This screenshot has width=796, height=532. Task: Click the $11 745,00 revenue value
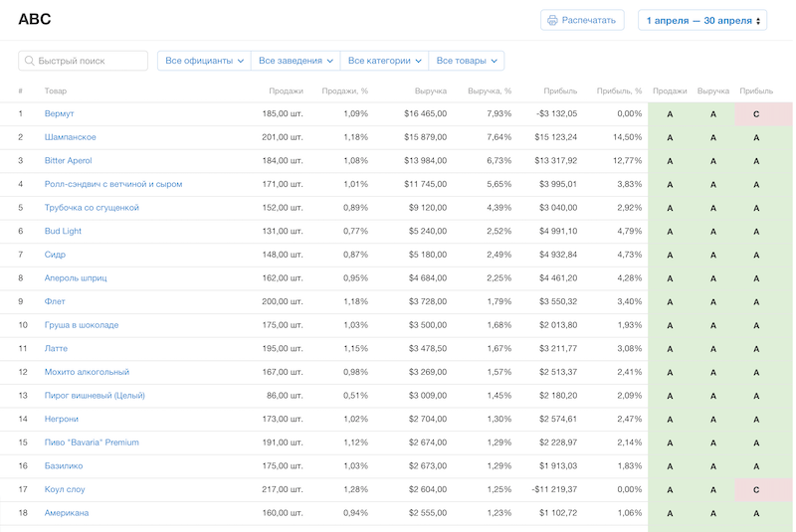tap(426, 184)
